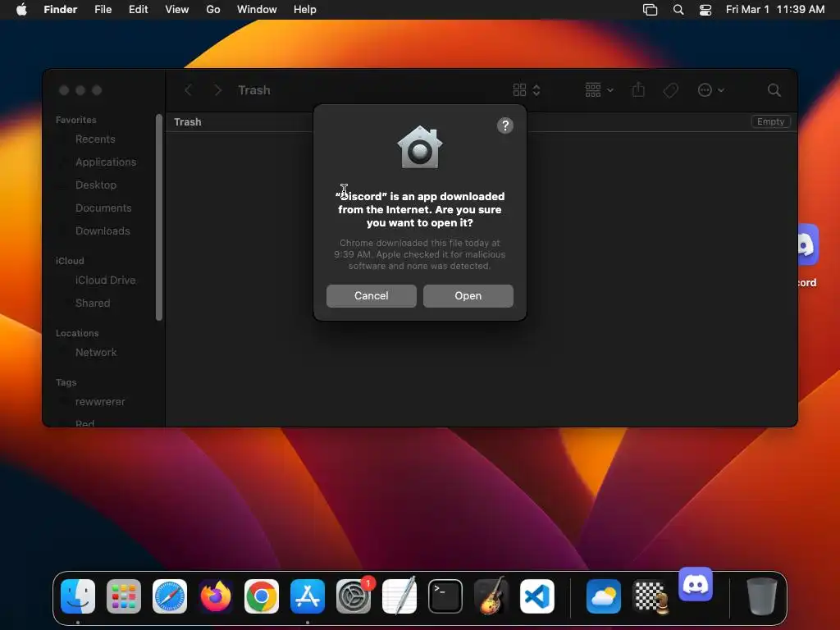Viewport: 840px width, 630px height.
Task: Click the help question mark in the dialog
Action: tap(505, 126)
